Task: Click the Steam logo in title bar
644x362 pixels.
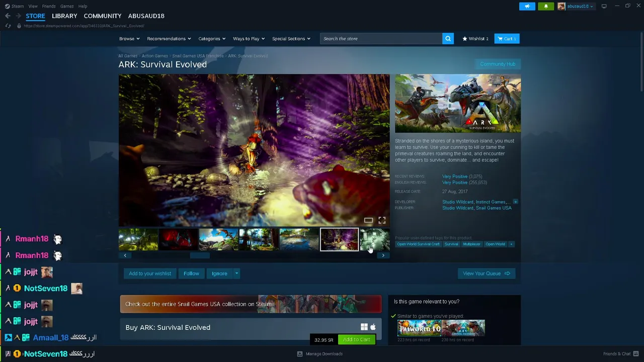Action: click(8, 6)
